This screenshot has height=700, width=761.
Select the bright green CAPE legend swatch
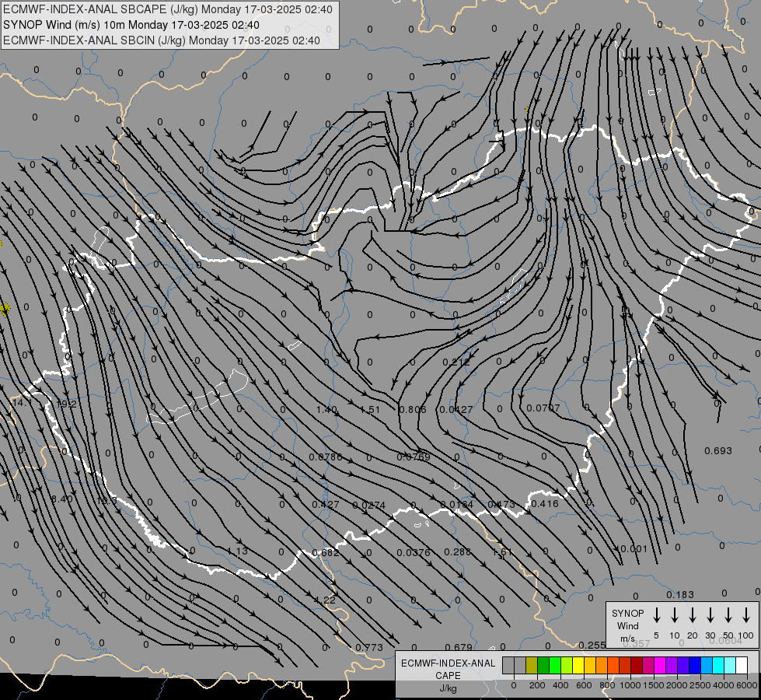(555, 665)
